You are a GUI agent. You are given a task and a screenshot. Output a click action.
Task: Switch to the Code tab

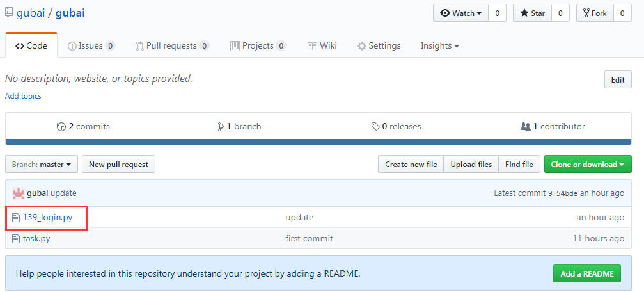[31, 45]
